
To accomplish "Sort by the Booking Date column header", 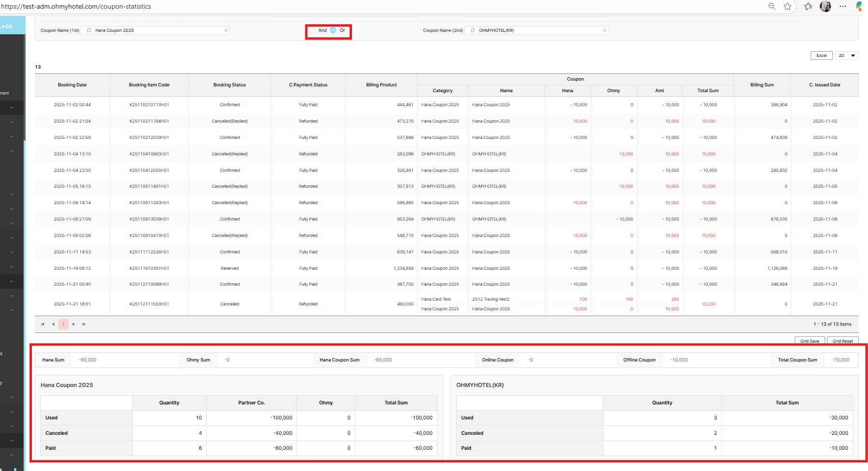I will [72, 85].
